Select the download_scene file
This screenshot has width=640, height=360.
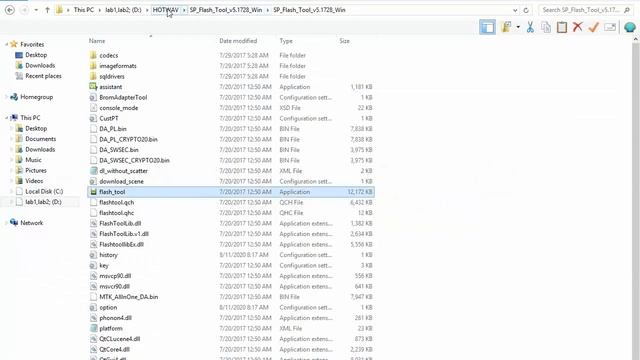[231, 181]
